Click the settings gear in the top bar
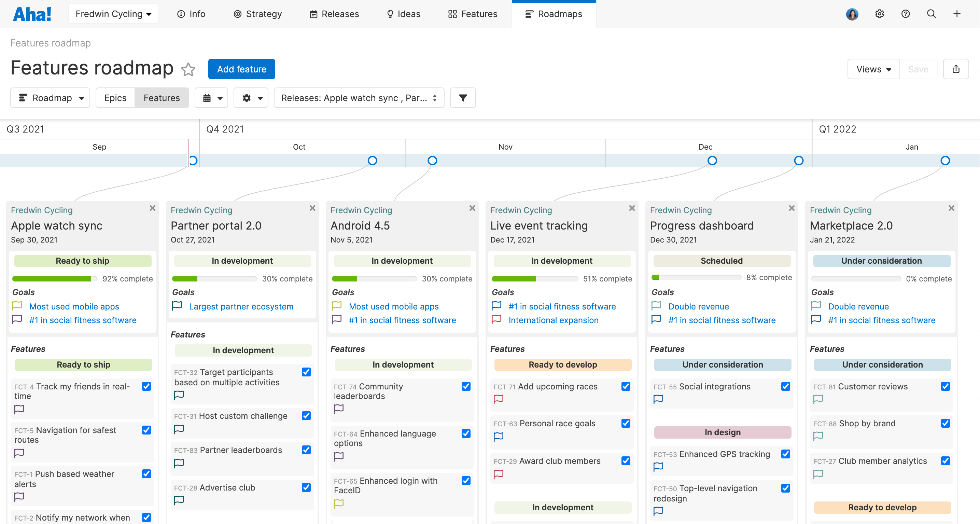 (x=880, y=14)
